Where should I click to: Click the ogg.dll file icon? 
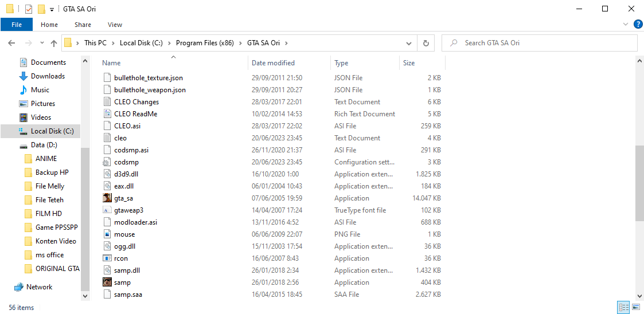107,246
